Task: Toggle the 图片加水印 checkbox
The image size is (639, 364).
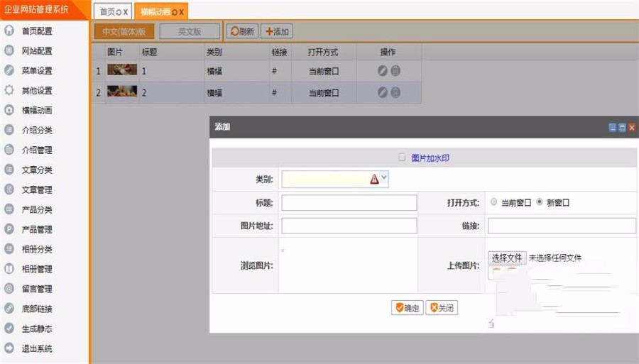Action: coord(402,157)
